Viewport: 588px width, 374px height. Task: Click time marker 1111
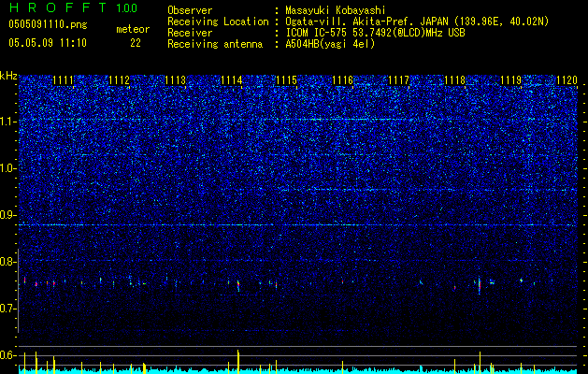click(64, 80)
